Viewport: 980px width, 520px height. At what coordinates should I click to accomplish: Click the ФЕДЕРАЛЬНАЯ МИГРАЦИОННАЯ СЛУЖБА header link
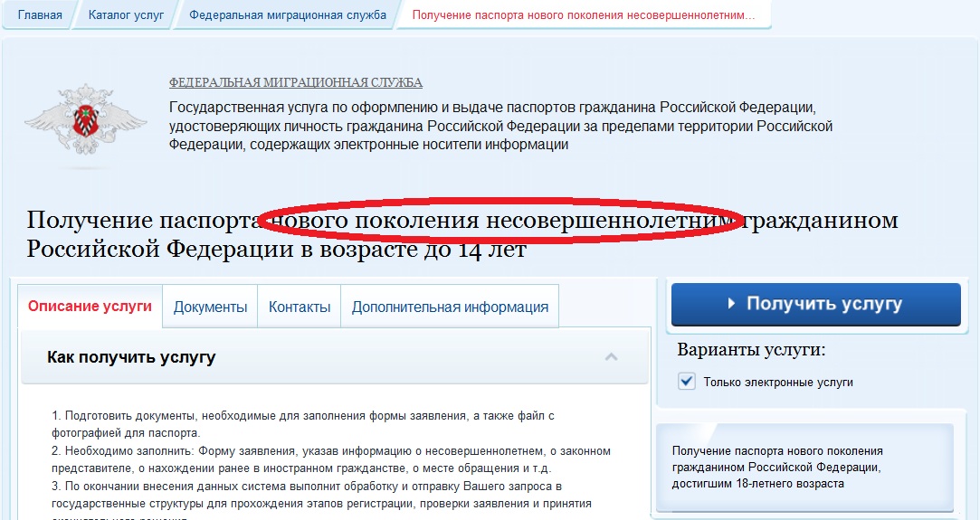click(296, 82)
